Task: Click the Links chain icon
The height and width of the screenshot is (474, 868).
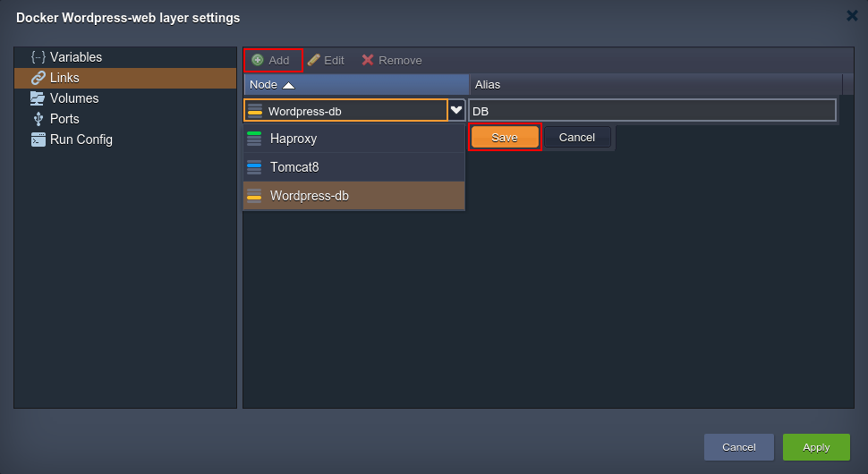Action: [38, 78]
